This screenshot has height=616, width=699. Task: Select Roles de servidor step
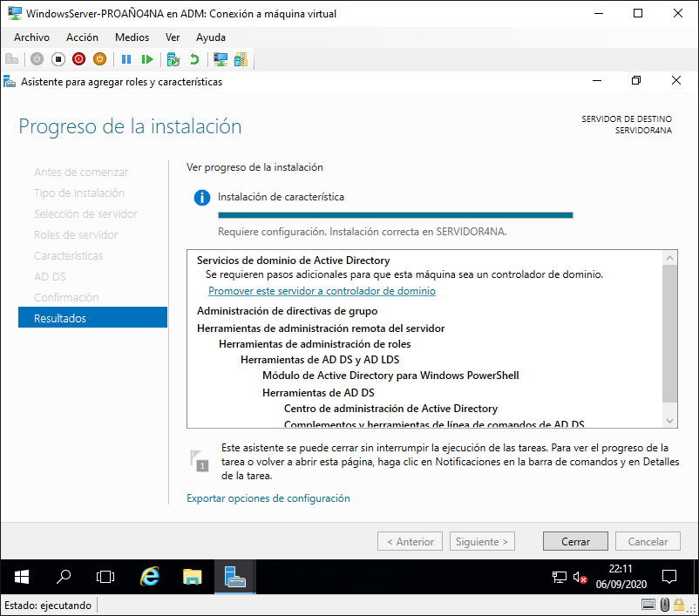click(x=76, y=235)
